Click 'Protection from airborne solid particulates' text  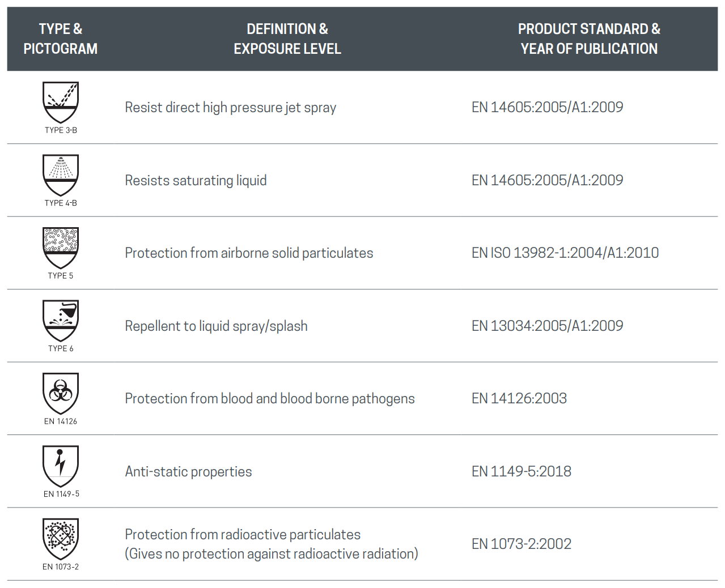(x=249, y=253)
